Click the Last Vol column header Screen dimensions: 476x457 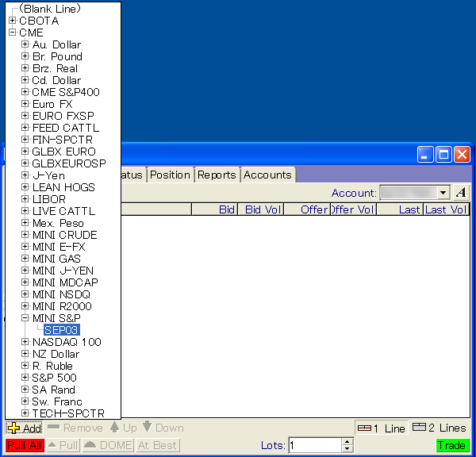click(x=446, y=209)
